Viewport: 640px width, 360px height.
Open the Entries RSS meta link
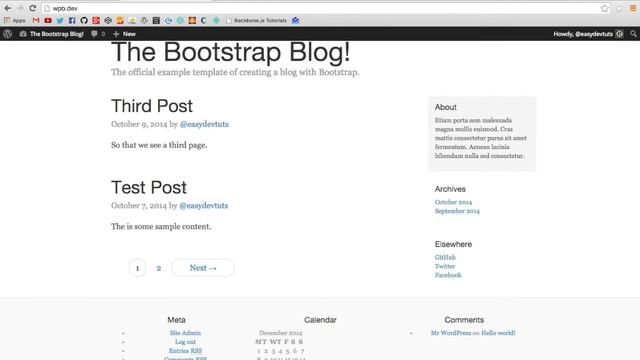[185, 351]
